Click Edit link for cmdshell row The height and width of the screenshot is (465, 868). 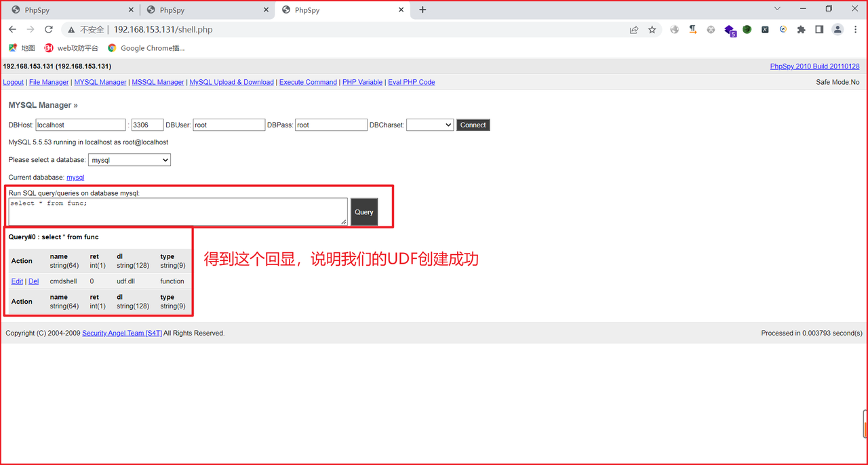click(17, 281)
